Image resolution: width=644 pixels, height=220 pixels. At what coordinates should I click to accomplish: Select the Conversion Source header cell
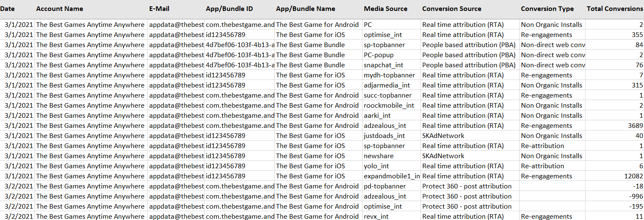[452, 9]
